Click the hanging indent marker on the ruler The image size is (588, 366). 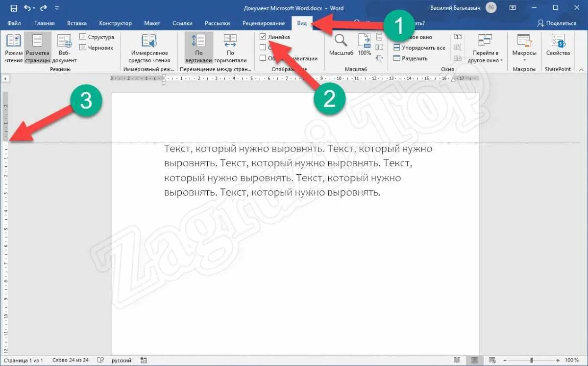tap(164, 80)
